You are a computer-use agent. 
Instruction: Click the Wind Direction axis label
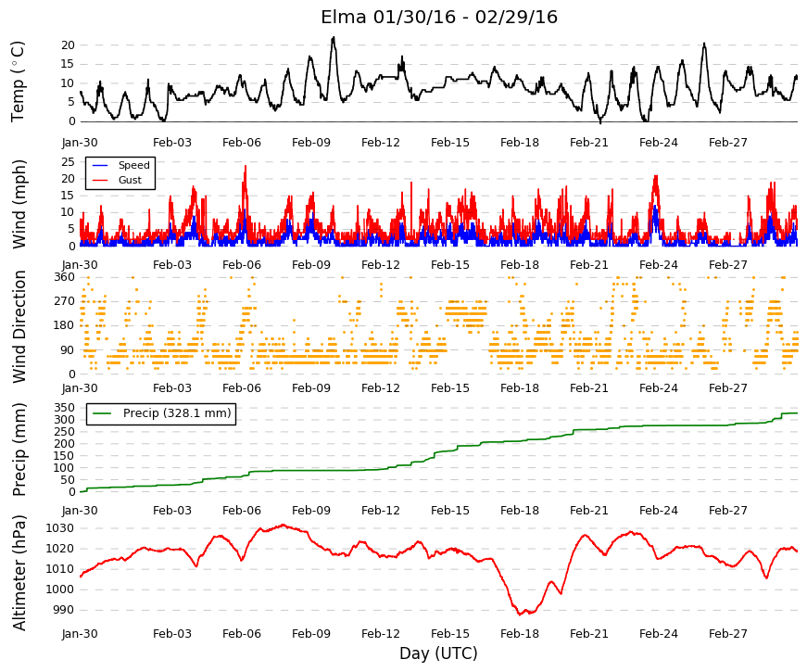[x=19, y=326]
